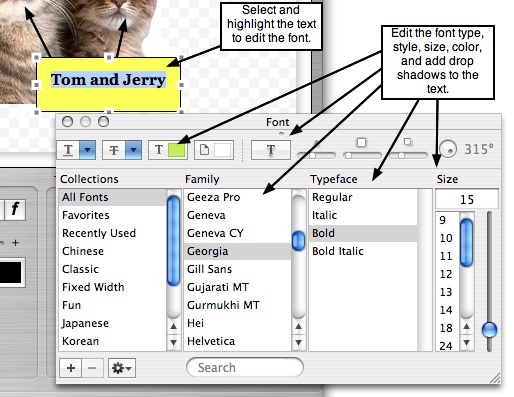Screen dimensions: 514x397
Task: Click the shadow blur slider
Action: click(362, 155)
